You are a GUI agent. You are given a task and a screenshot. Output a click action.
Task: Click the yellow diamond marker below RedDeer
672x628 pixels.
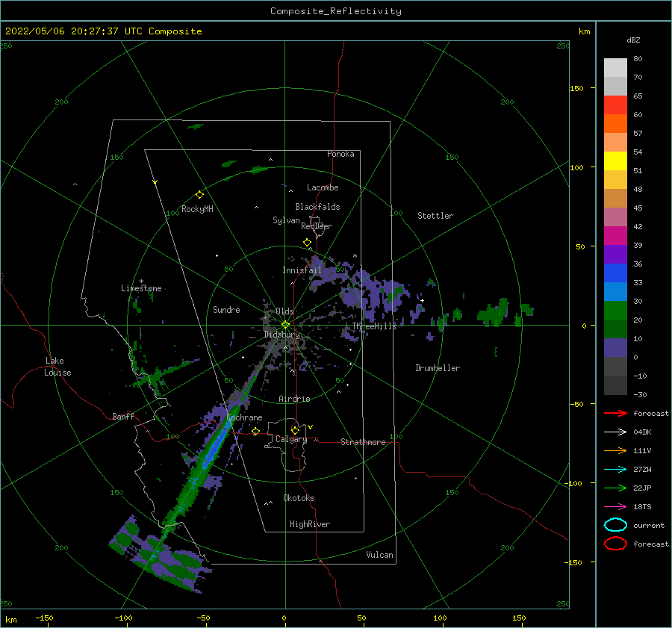[x=307, y=243]
